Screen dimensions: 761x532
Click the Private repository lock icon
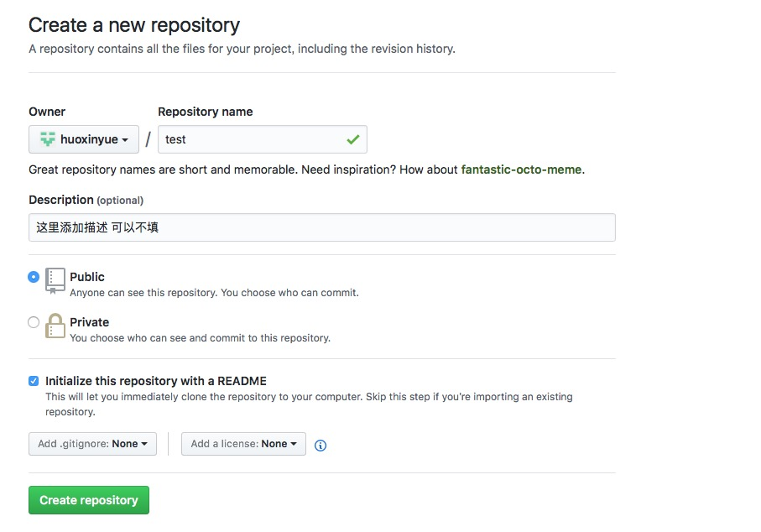tap(55, 326)
